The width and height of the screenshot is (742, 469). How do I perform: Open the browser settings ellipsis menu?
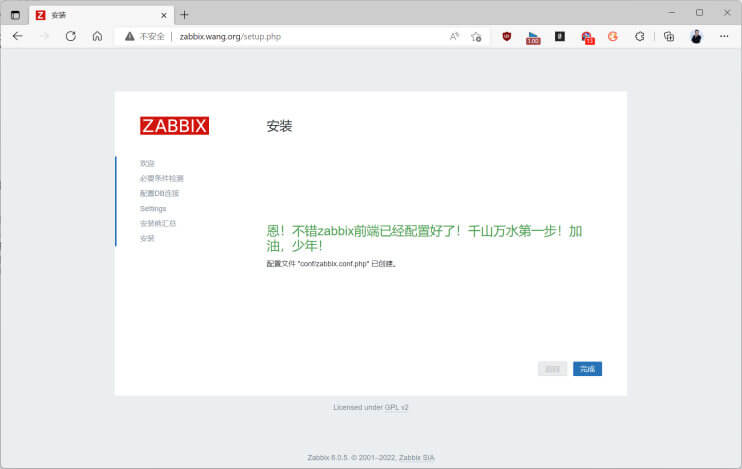[724, 36]
